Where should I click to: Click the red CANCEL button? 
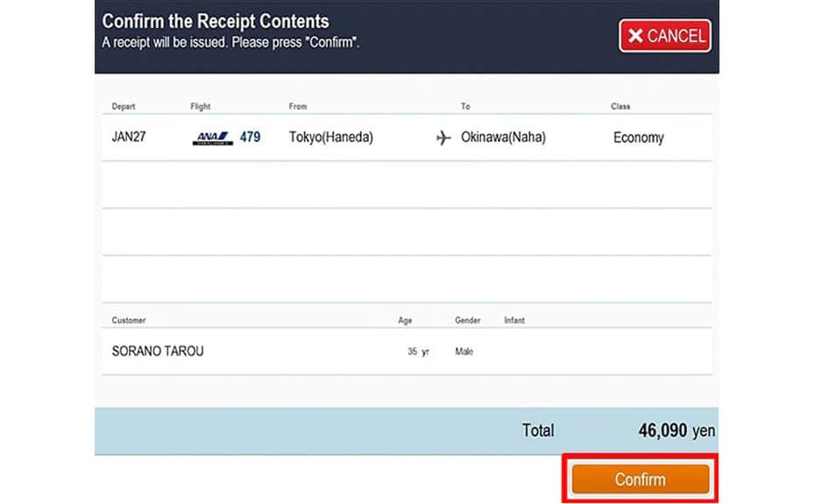(x=664, y=36)
